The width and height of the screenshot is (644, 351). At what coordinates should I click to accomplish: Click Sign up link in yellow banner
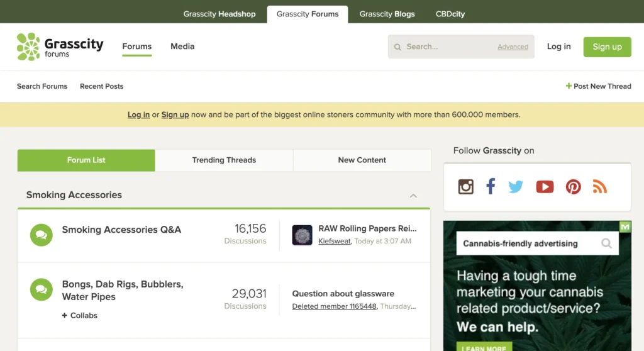[x=175, y=114]
